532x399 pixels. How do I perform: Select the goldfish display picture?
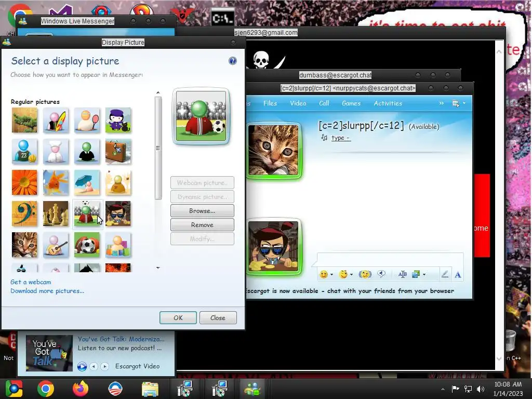56,182
